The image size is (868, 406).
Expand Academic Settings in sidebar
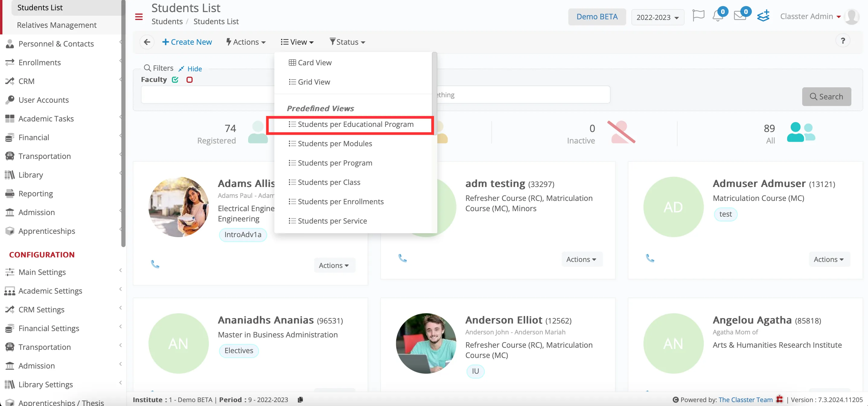[x=63, y=291]
